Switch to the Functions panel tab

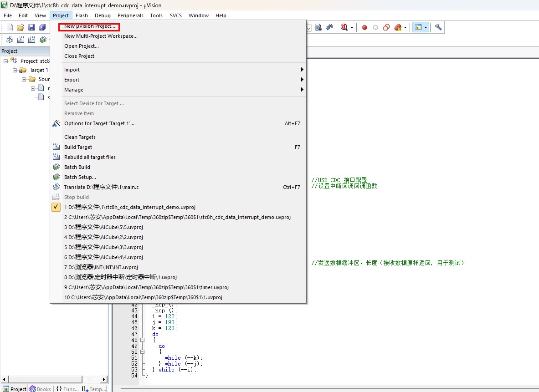(x=67, y=389)
